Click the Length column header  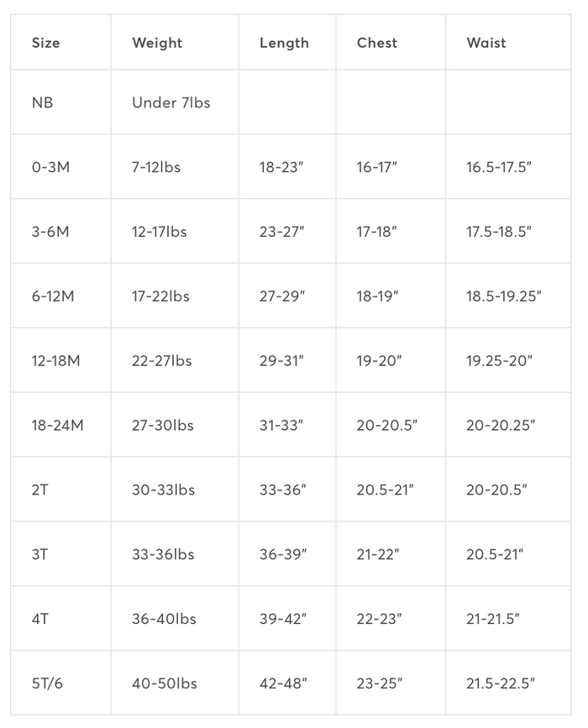click(x=287, y=42)
